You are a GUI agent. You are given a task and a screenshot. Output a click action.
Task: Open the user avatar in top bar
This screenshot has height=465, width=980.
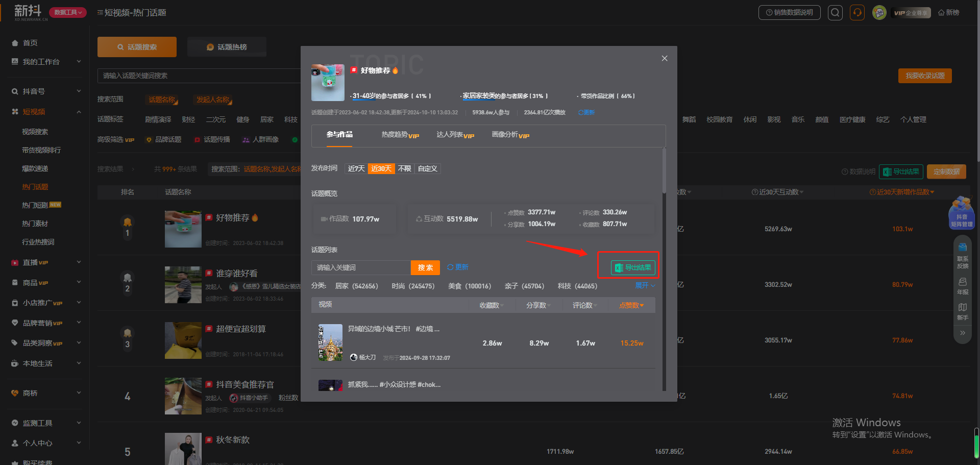pyautogui.click(x=879, y=12)
